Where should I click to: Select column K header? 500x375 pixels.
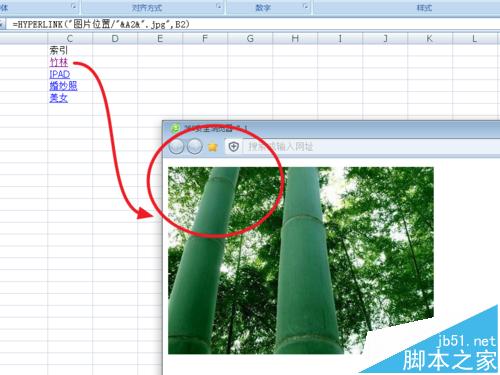[x=430, y=39]
